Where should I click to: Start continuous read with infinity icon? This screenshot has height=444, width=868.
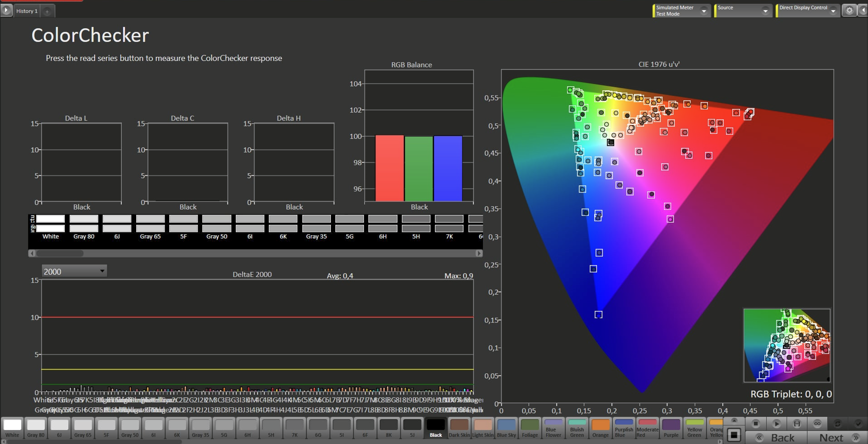817,423
